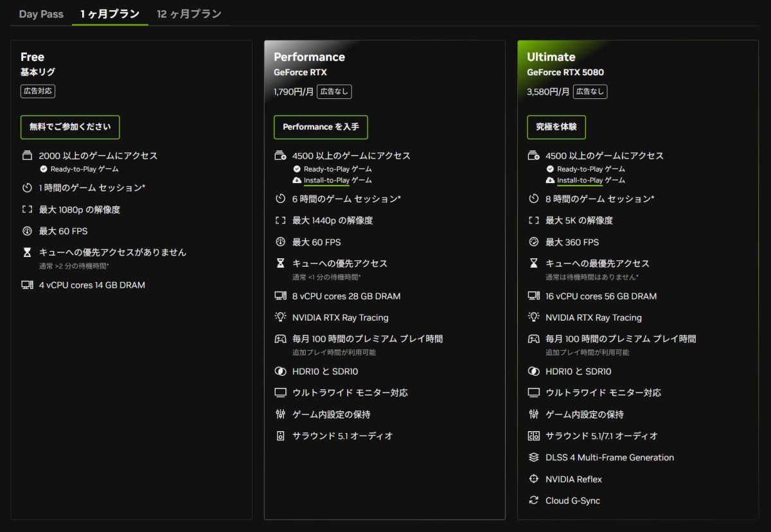Viewport: 771px width, 532px height.
Task: Click 16 vCPU cores 56 GB DRAM text
Action: [601, 296]
